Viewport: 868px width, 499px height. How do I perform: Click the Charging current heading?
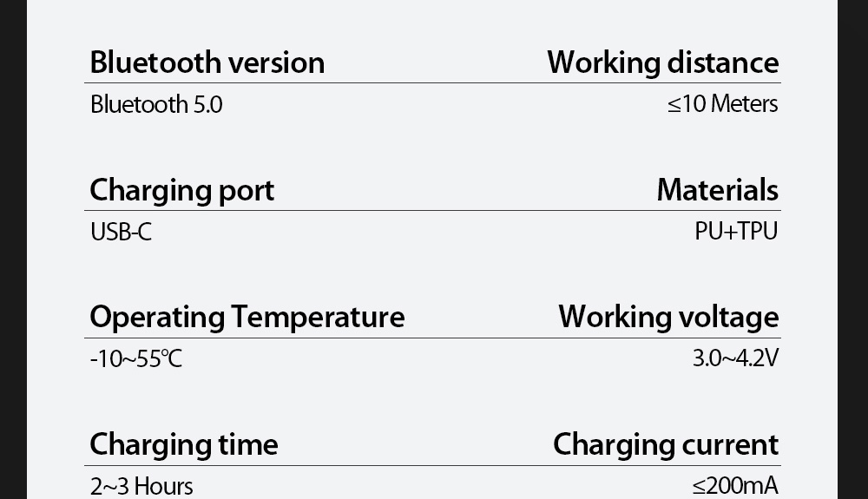[x=666, y=444]
